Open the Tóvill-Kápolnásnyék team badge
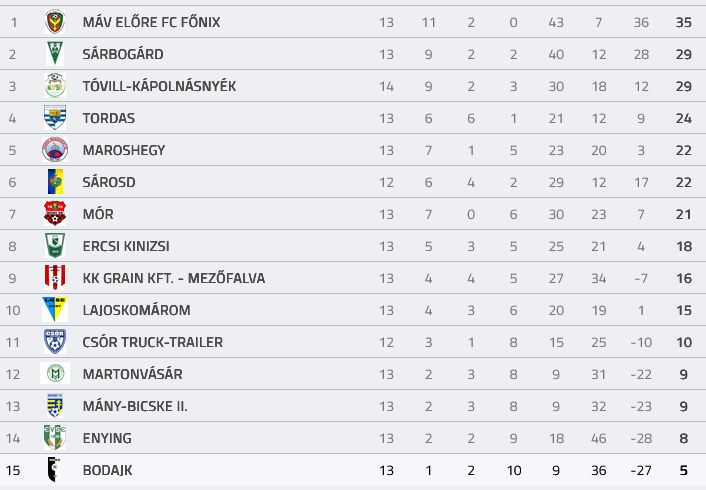Screen dimensions: 706x490 point(55,86)
